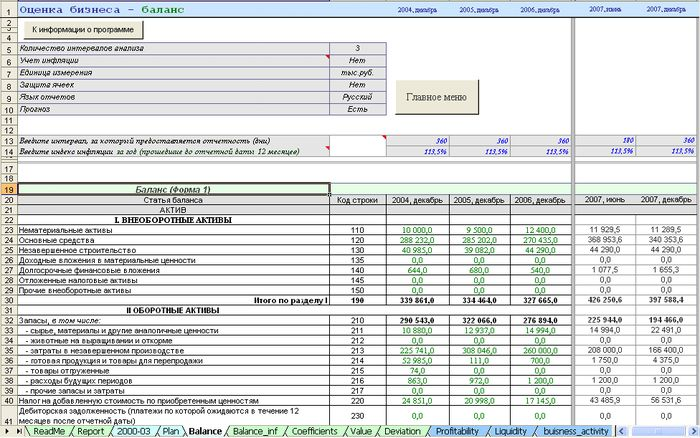Select value 52 985,0 in row 36

point(417,361)
